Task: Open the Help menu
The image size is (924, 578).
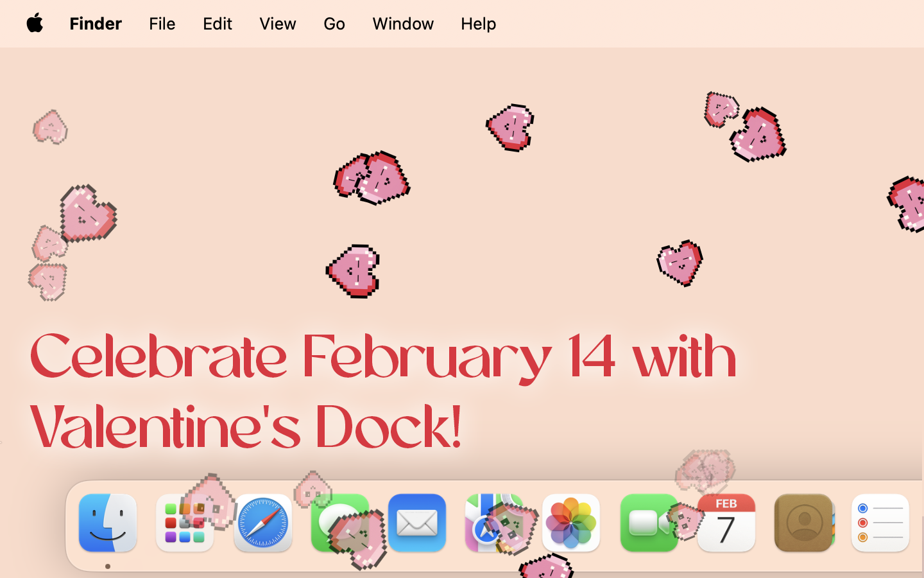Action: 478,24
